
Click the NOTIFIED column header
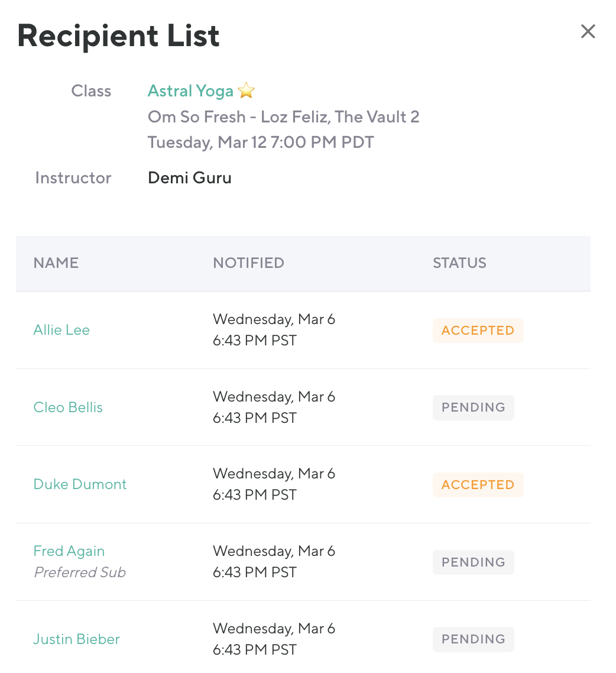[x=248, y=263]
